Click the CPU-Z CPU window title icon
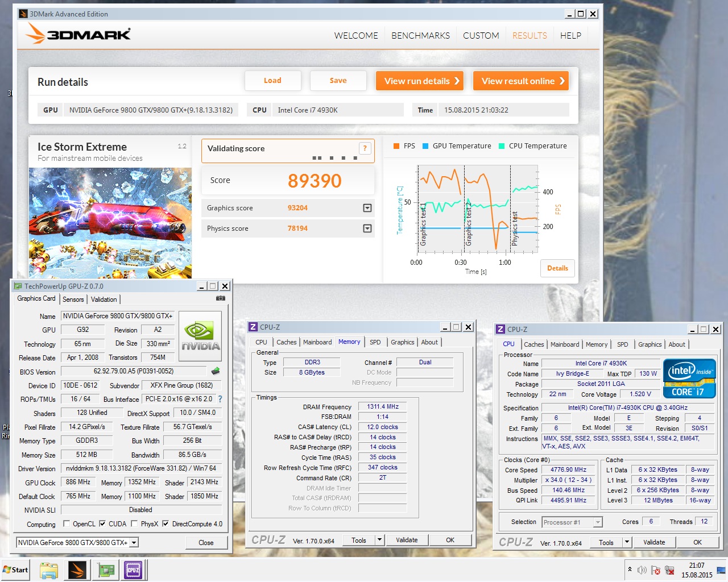This screenshot has width=728, height=582. pos(500,329)
